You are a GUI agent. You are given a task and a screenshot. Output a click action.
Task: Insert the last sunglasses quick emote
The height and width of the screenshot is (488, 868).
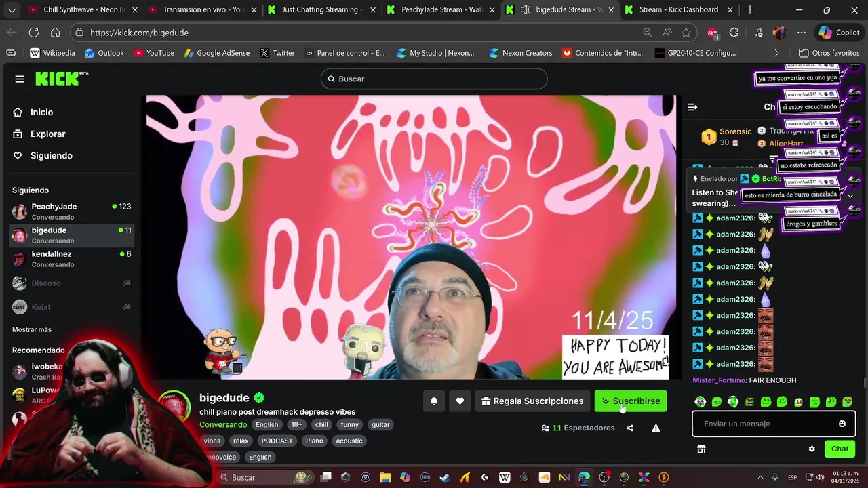point(847,402)
